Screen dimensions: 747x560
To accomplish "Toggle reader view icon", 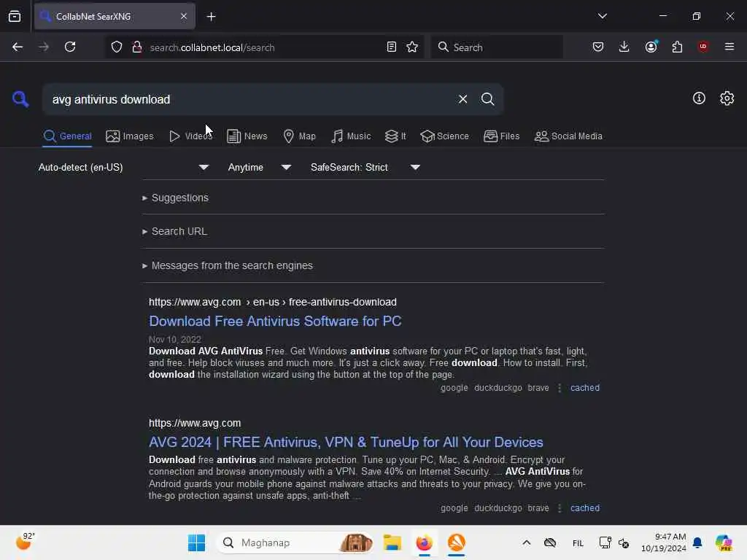I will point(391,47).
